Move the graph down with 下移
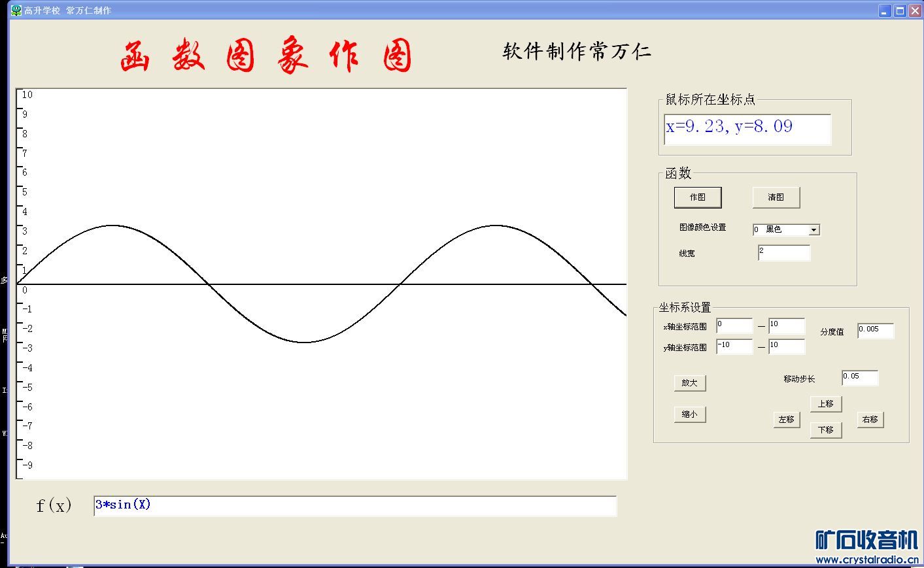The width and height of the screenshot is (924, 568). click(826, 430)
